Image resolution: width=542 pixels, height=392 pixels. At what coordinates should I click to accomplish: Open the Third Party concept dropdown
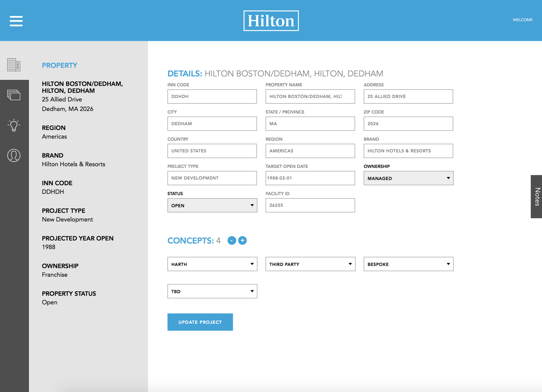pyautogui.click(x=310, y=264)
